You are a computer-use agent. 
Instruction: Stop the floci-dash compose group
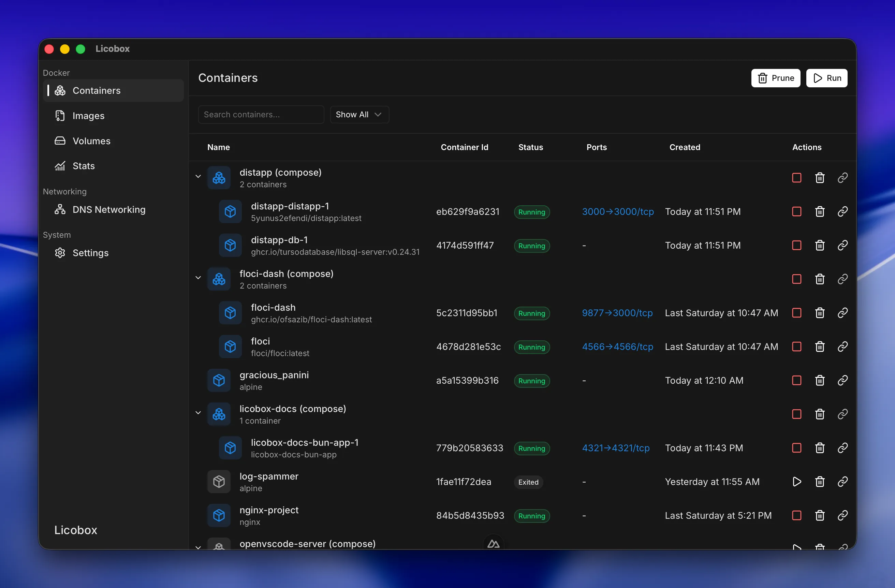pos(796,279)
